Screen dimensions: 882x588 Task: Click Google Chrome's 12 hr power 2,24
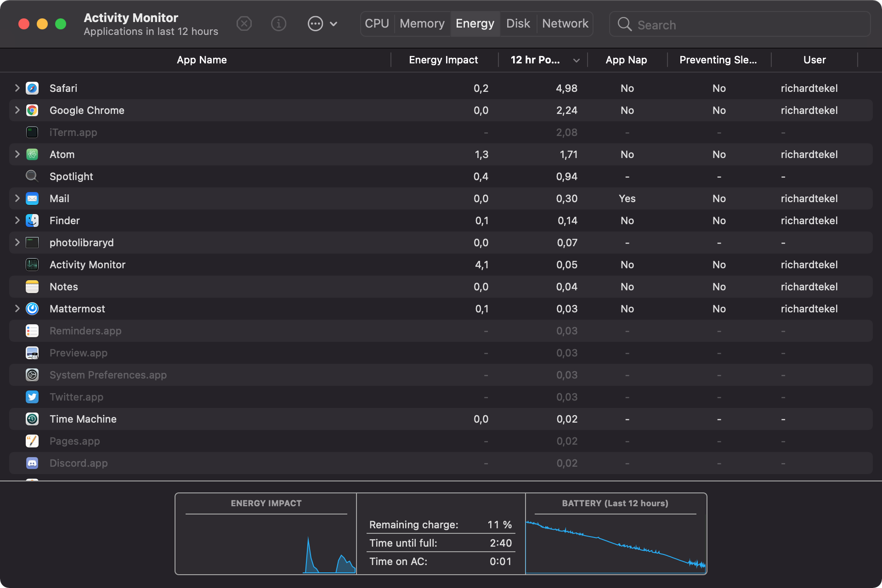click(x=566, y=110)
